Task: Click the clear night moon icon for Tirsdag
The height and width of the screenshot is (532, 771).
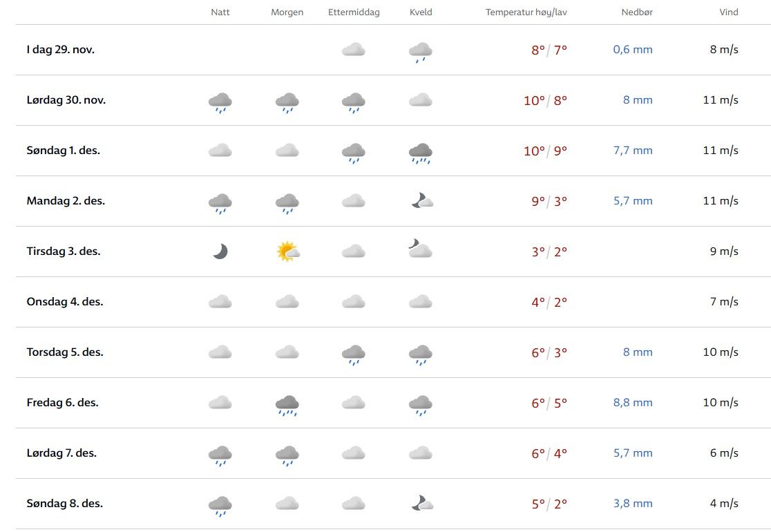Action: click(x=220, y=251)
